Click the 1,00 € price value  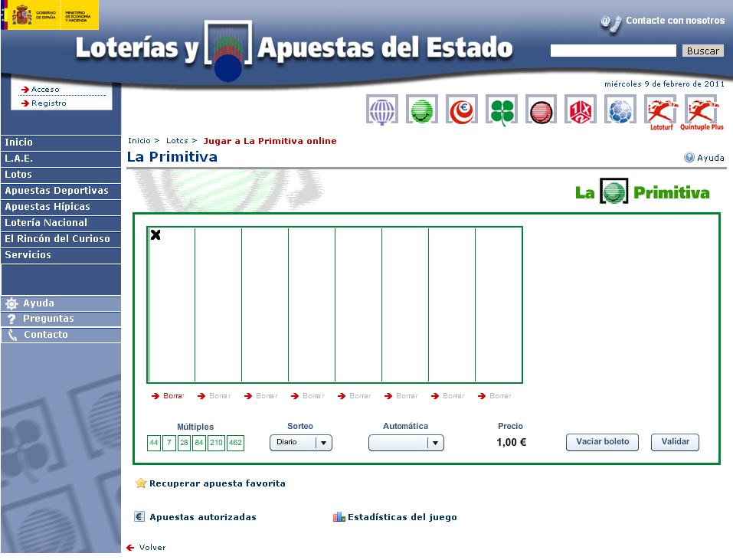(511, 442)
